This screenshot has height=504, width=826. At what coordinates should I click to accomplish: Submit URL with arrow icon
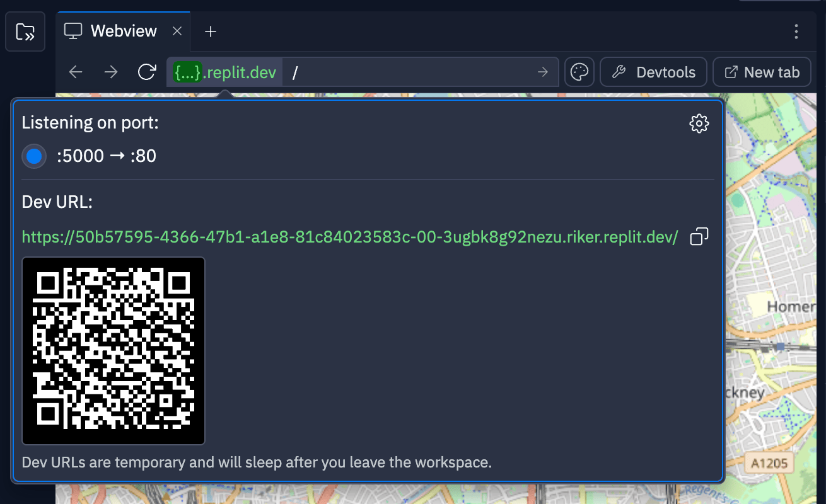(543, 72)
